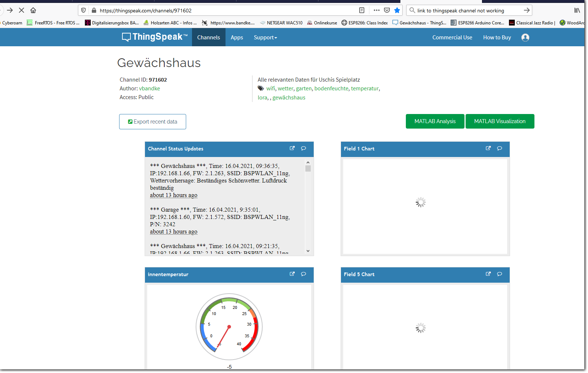The image size is (588, 373).
Task: Open comments for innentemperatur widget
Action: click(303, 274)
